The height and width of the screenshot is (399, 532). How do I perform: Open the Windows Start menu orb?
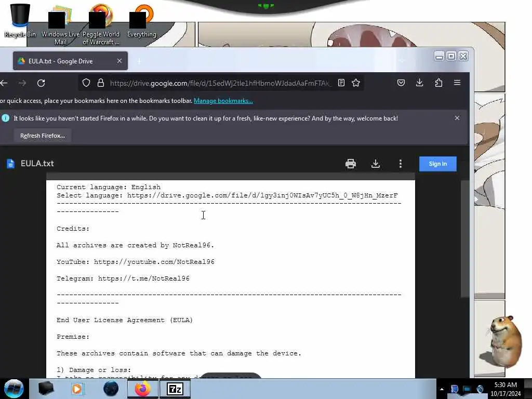[x=14, y=389]
